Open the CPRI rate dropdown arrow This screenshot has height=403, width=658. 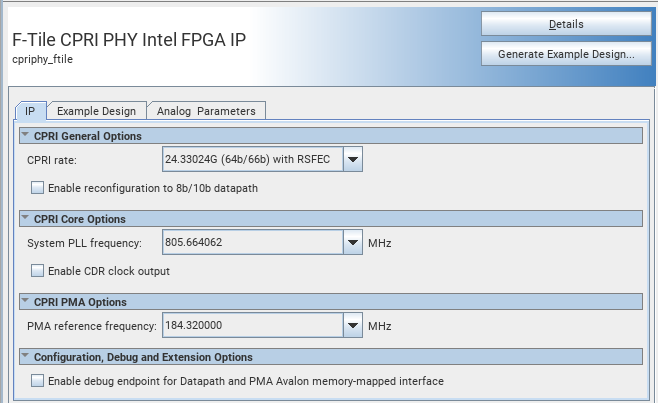click(x=352, y=159)
